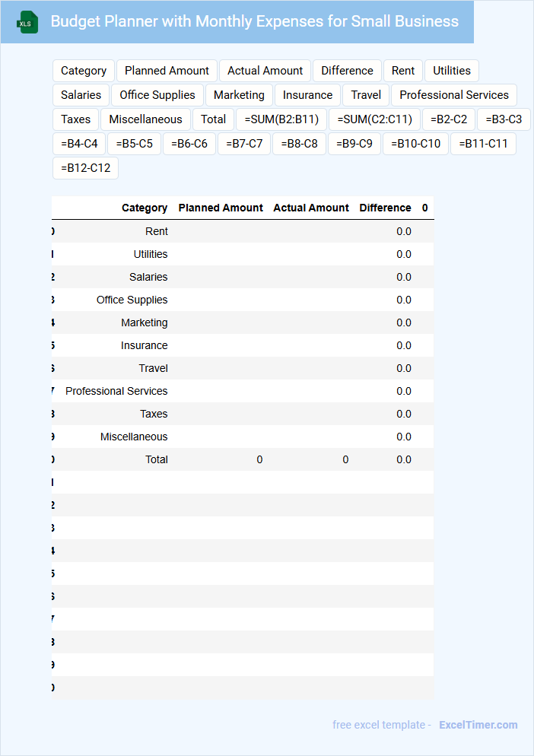Choose the Marketing tag

239,95
